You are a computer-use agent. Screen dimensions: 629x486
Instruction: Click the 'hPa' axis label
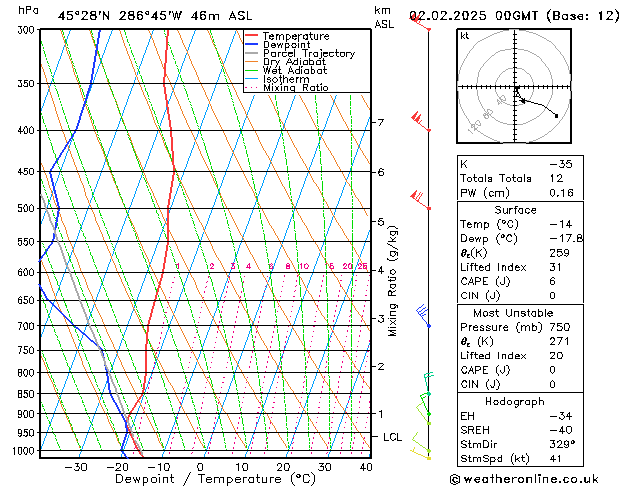(28, 10)
